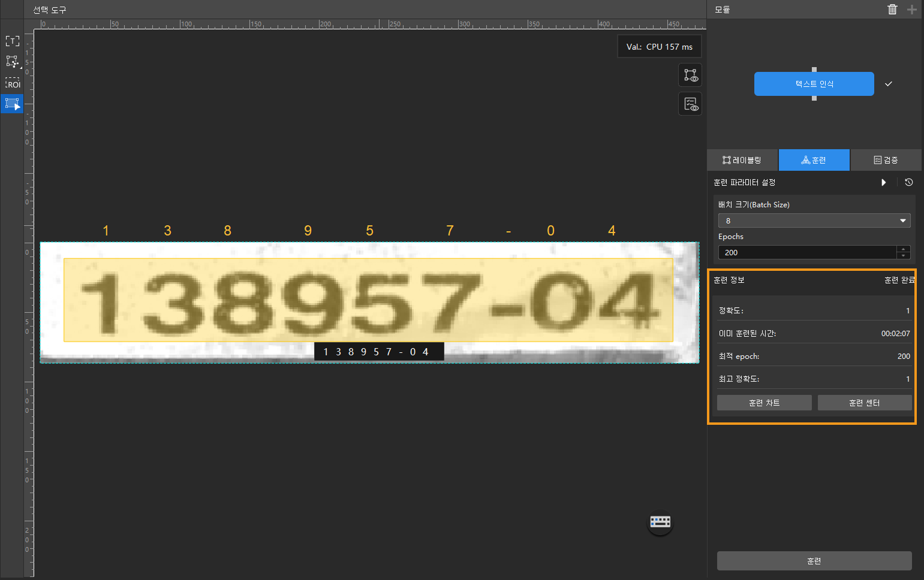
Task: Add a new module with plus icon
Action: pyautogui.click(x=912, y=9)
